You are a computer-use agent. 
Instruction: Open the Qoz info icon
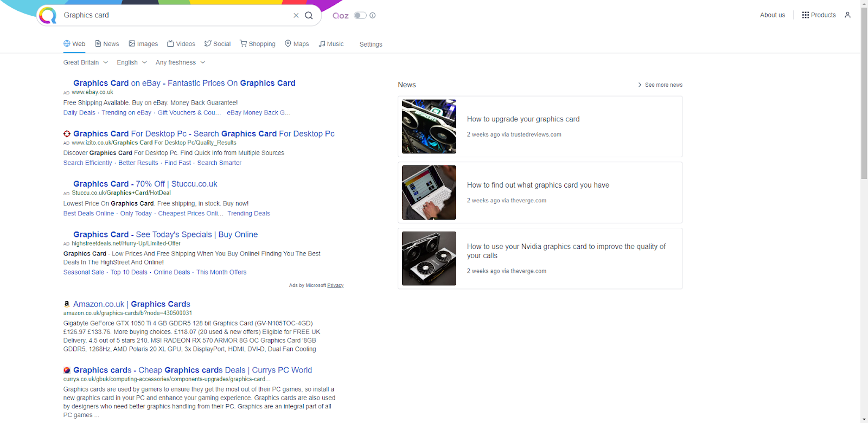[373, 15]
